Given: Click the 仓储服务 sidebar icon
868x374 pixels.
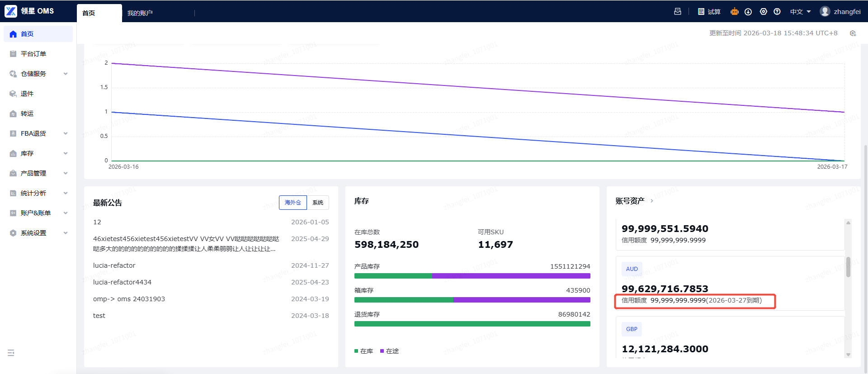Looking at the screenshot, I should (x=13, y=74).
